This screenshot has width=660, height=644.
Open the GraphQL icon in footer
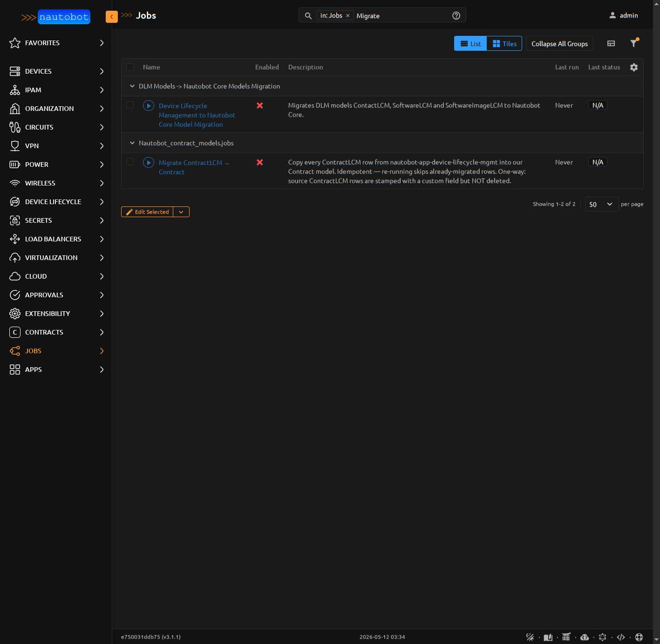tap(603, 637)
